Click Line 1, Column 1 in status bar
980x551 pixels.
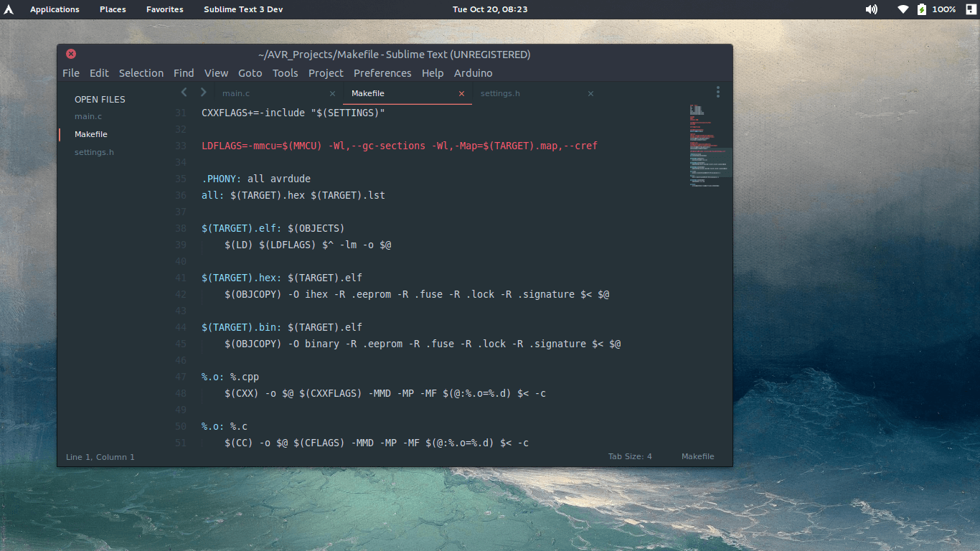point(100,457)
